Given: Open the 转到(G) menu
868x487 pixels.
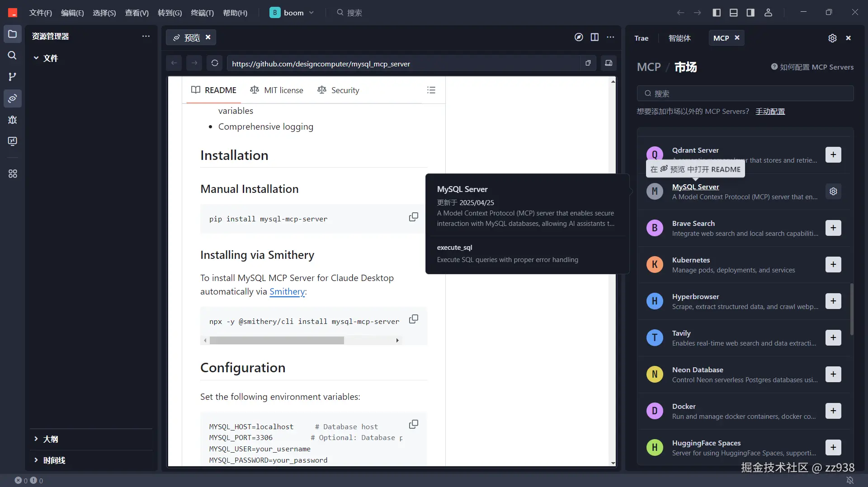Looking at the screenshot, I should [170, 13].
